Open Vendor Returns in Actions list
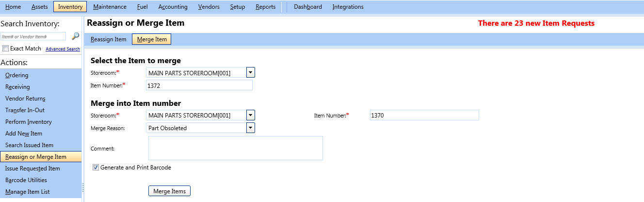Viewport: 644px width, 202px height. tap(25, 99)
